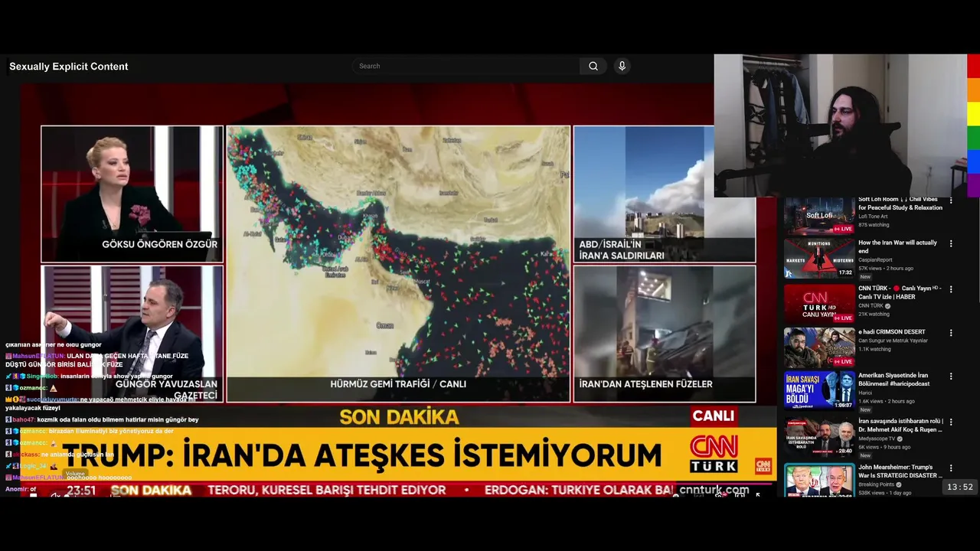980x551 pixels.
Task: Visit the Can Sungur ve Matruk Yayınlar channel
Action: 893,341
